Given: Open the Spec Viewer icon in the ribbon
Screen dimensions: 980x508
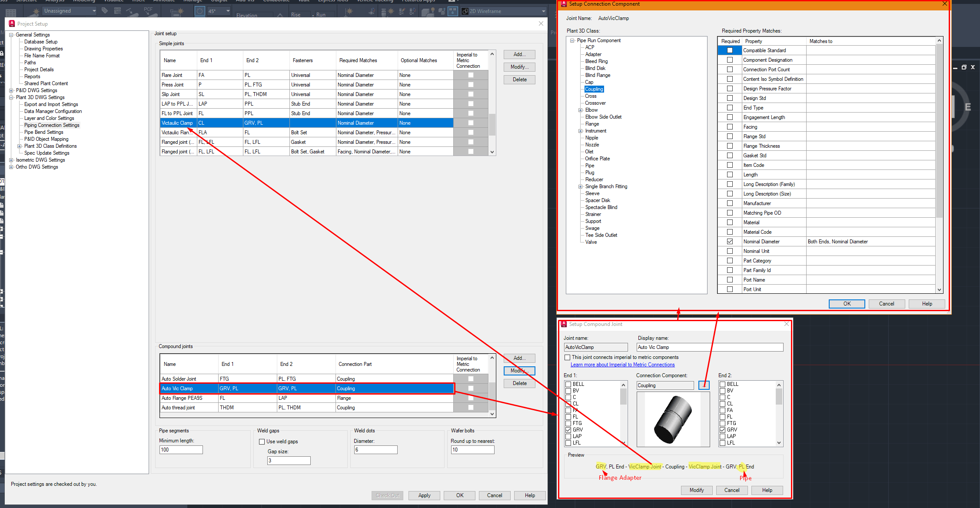Looking at the screenshot, I should pyautogui.click(x=118, y=11).
